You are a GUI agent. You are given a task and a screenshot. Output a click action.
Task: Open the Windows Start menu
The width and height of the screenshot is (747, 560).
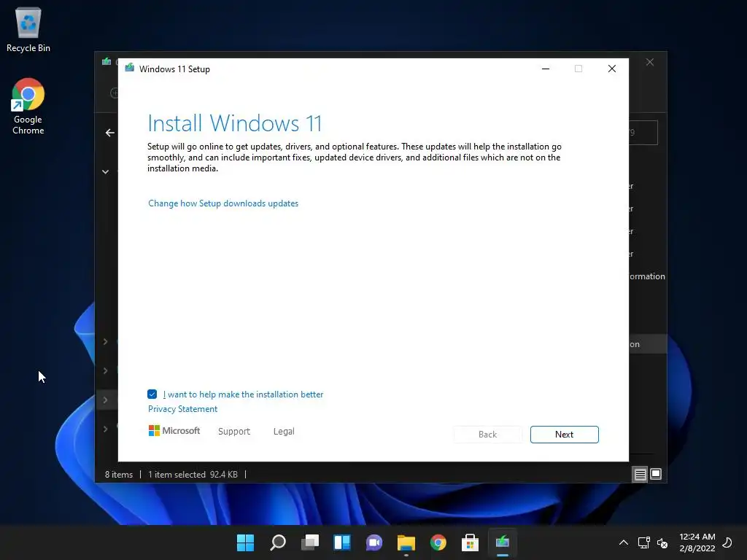[246, 542]
